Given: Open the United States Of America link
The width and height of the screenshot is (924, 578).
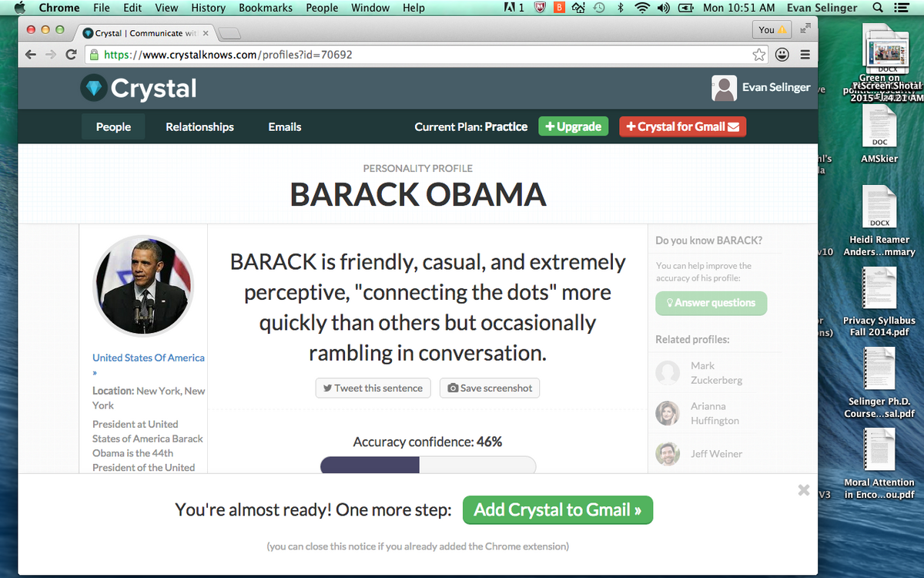Looking at the screenshot, I should click(x=148, y=358).
